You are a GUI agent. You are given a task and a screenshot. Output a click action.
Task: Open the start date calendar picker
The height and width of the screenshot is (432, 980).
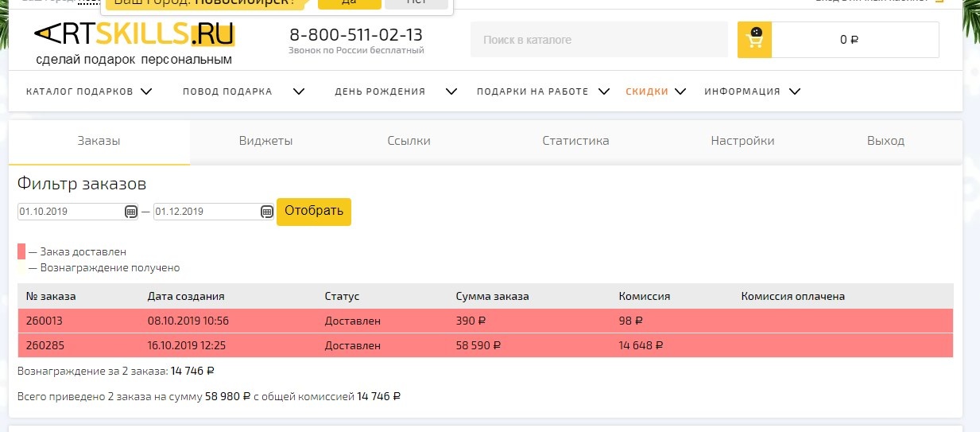click(131, 212)
